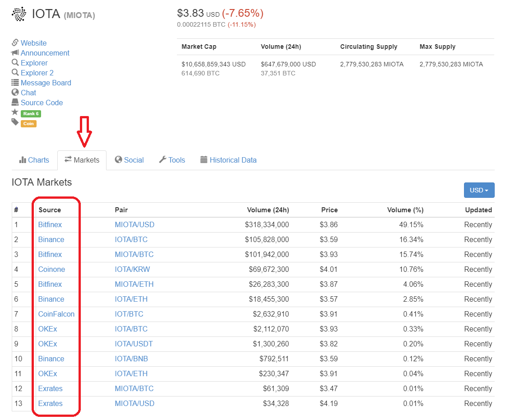
Task: Click the Volume (24h) column header
Action: 268,210
